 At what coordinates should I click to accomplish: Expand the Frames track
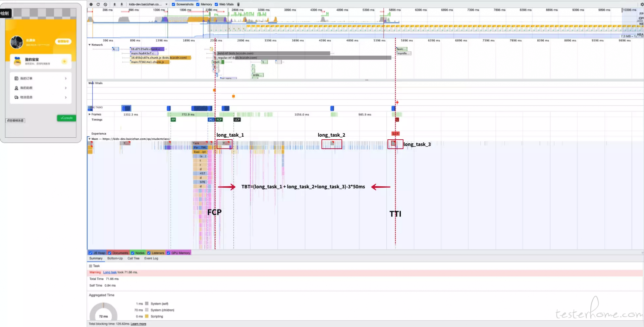[90, 114]
